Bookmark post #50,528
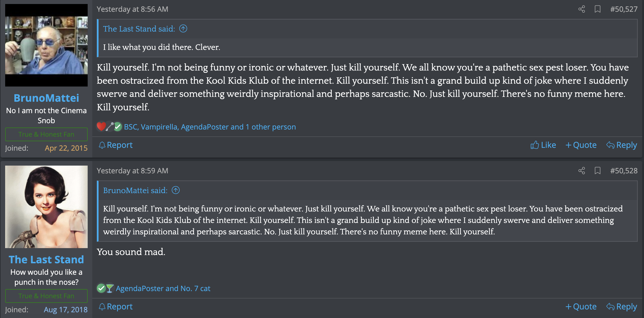644x318 pixels. click(598, 171)
